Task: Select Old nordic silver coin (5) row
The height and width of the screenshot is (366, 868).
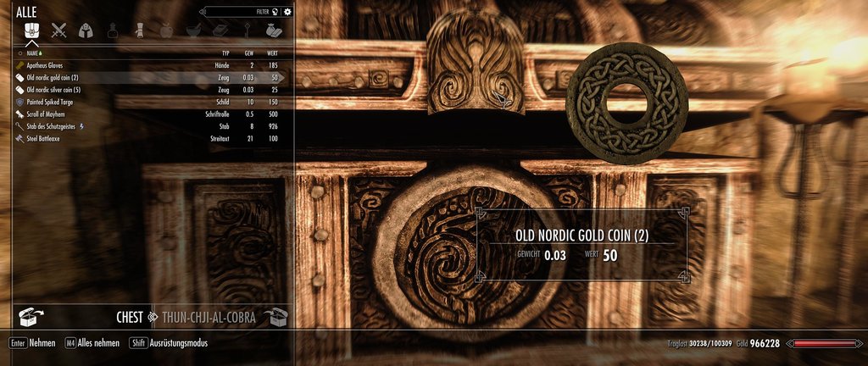Action: (149, 90)
